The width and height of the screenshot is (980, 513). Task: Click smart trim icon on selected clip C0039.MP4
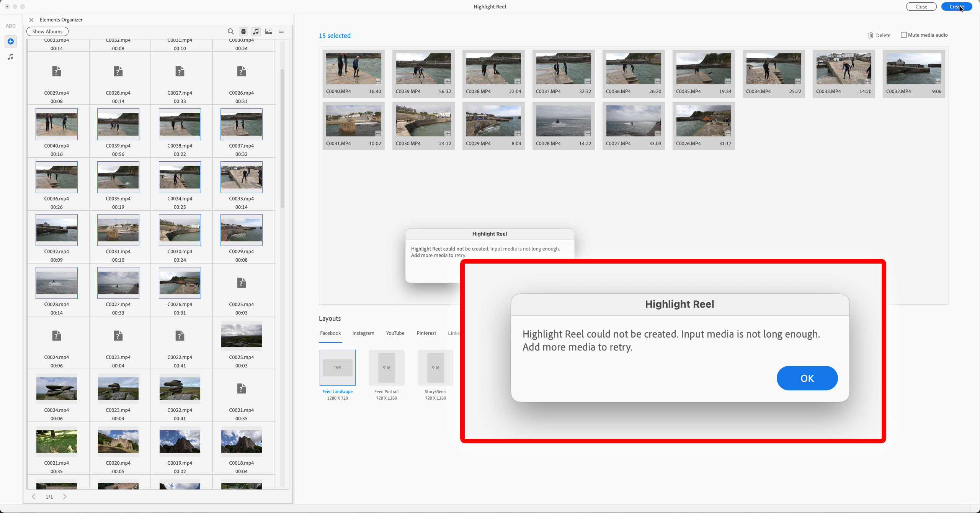448,81
